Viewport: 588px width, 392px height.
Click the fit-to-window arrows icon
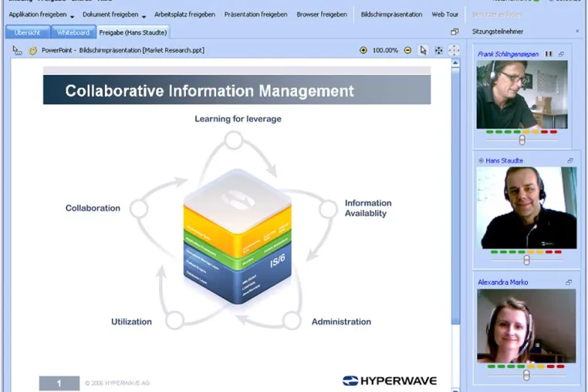tap(438, 50)
